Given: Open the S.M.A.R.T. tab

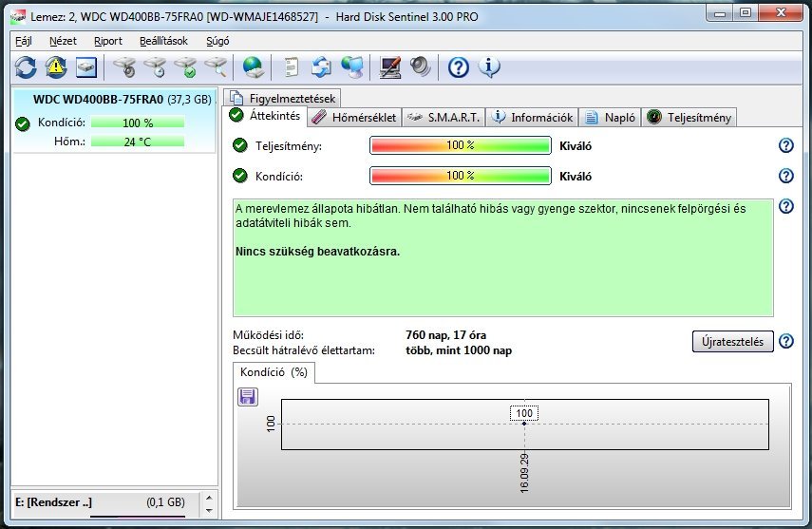Looking at the screenshot, I should 444,118.
